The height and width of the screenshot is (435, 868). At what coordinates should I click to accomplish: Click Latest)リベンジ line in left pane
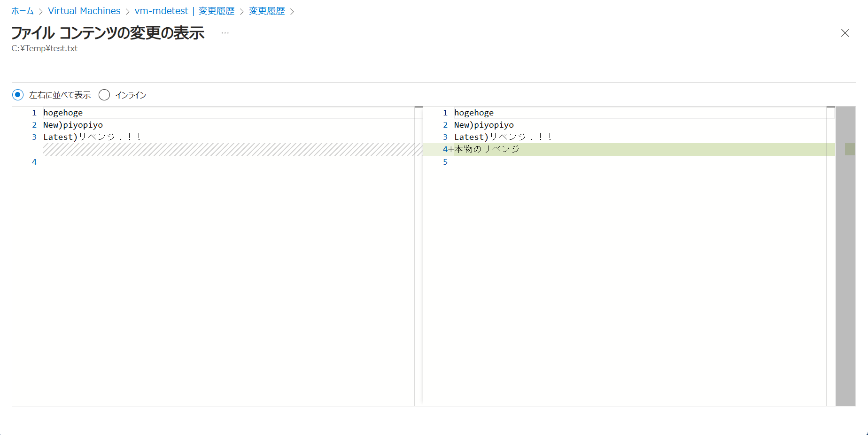[92, 137]
